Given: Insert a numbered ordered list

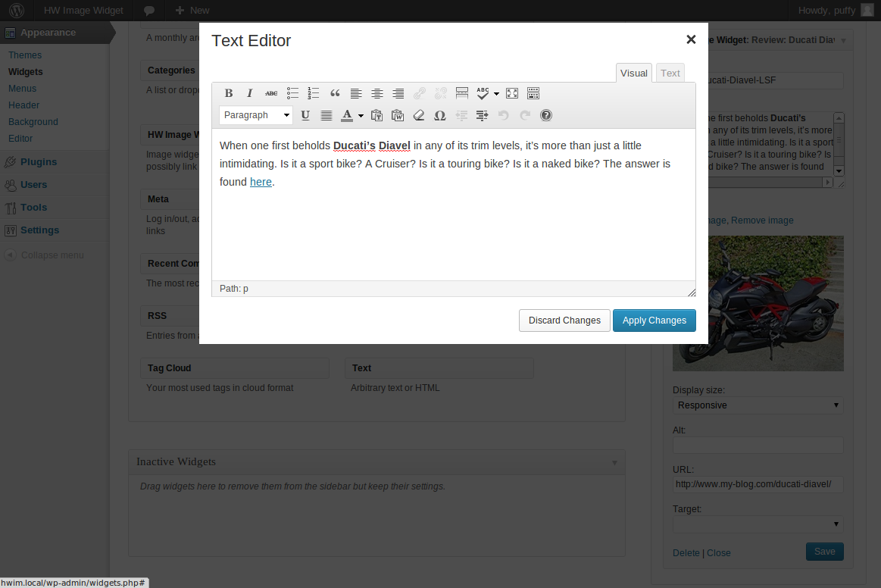Looking at the screenshot, I should click(x=314, y=93).
